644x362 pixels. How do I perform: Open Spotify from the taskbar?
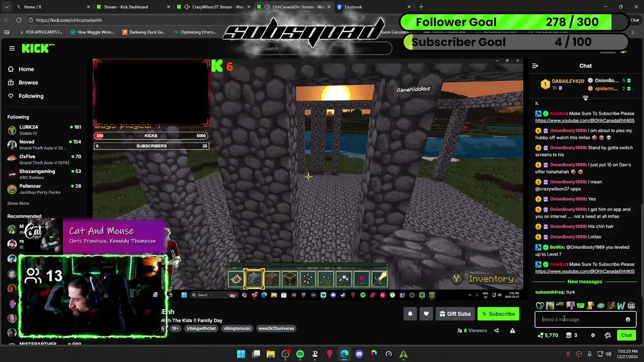[300, 354]
